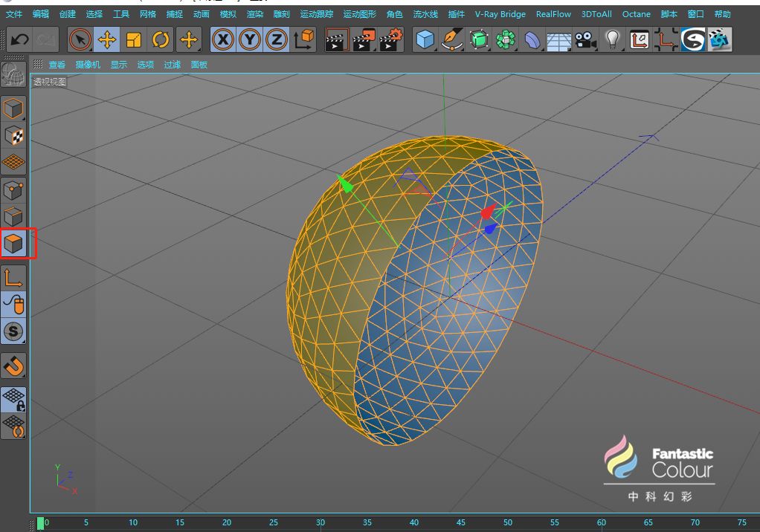The image size is (760, 532).
Task: Select the Scale tool
Action: point(134,39)
